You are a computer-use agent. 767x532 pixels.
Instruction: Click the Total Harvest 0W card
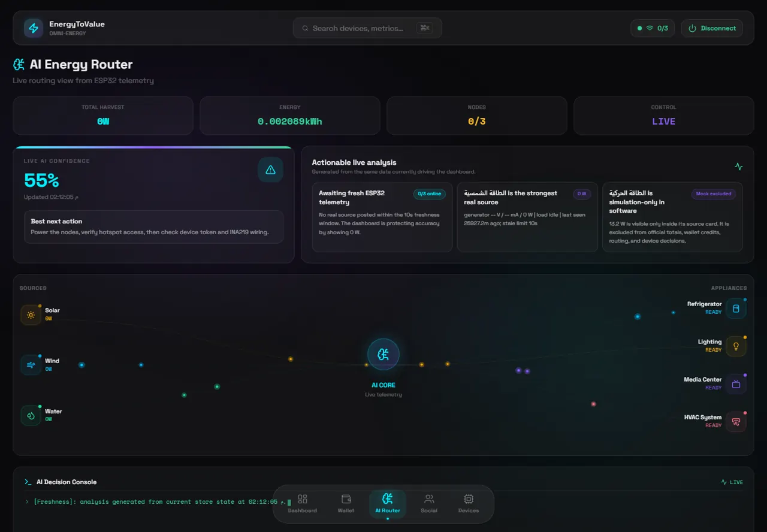103,116
